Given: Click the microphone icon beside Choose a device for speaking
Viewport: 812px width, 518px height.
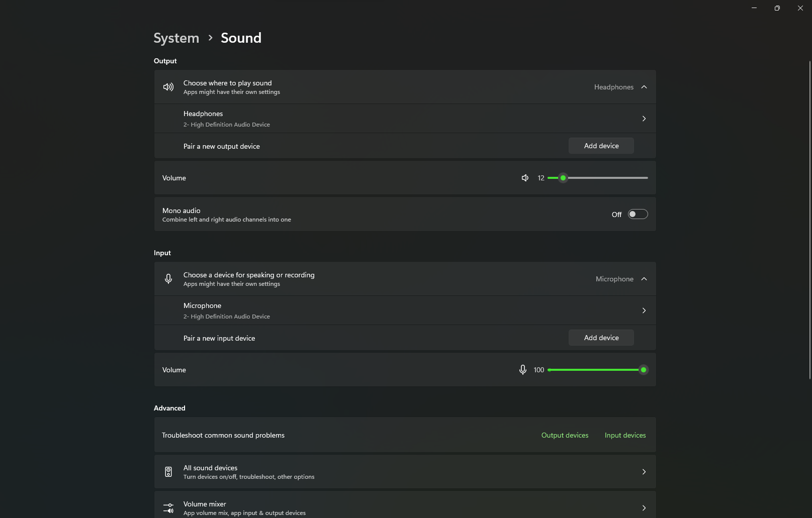Looking at the screenshot, I should tap(168, 279).
